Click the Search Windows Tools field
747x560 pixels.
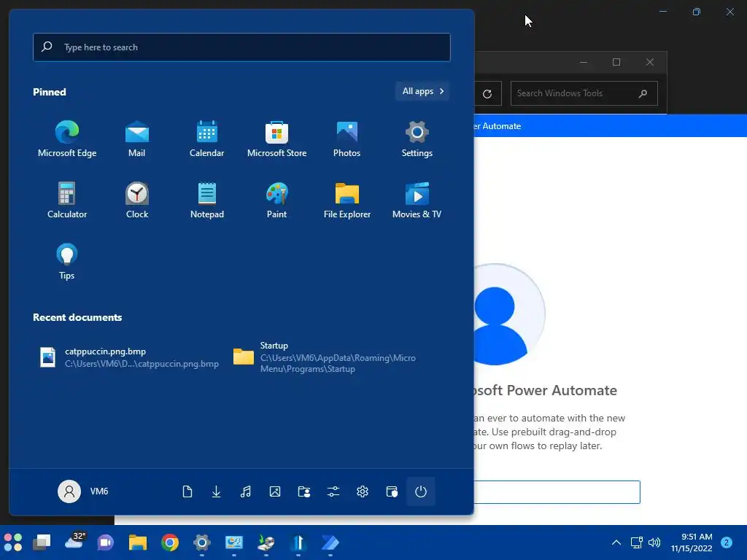[584, 93]
